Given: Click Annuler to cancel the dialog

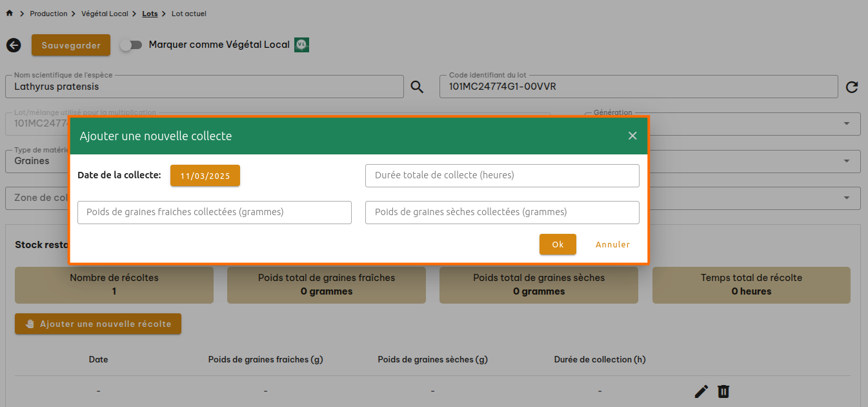Looking at the screenshot, I should pyautogui.click(x=612, y=245).
